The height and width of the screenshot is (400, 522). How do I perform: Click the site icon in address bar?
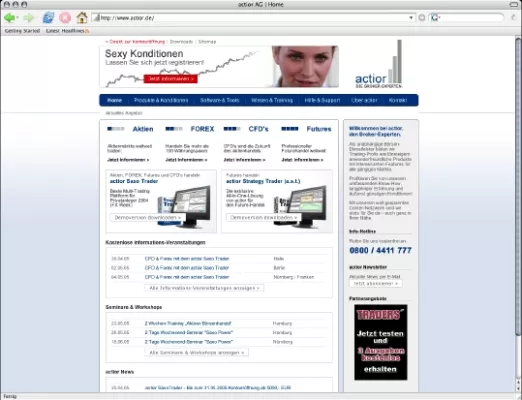96,18
